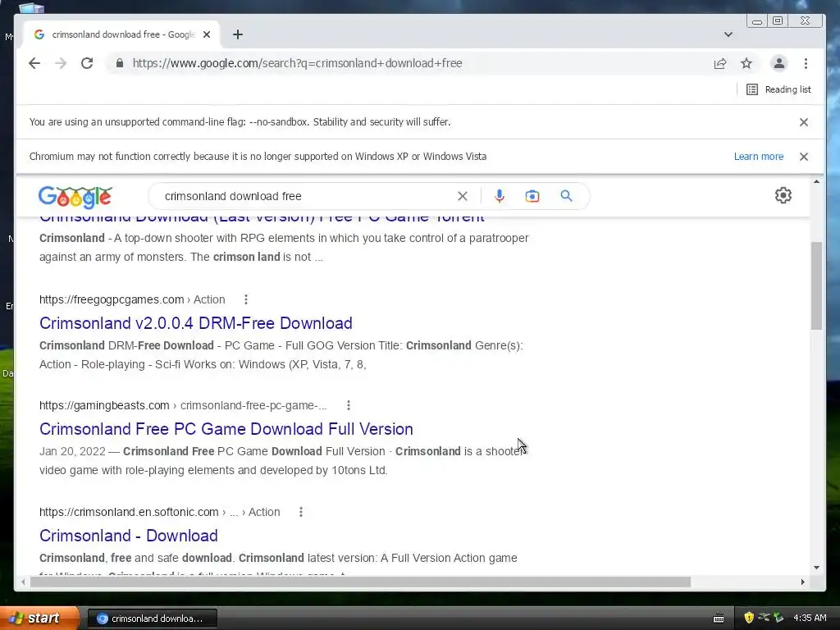
Task: Bookmark this page with the star icon
Action: 746,63
